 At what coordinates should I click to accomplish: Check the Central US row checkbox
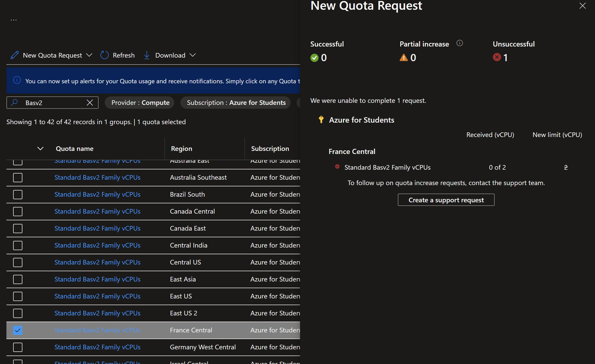[x=18, y=262]
